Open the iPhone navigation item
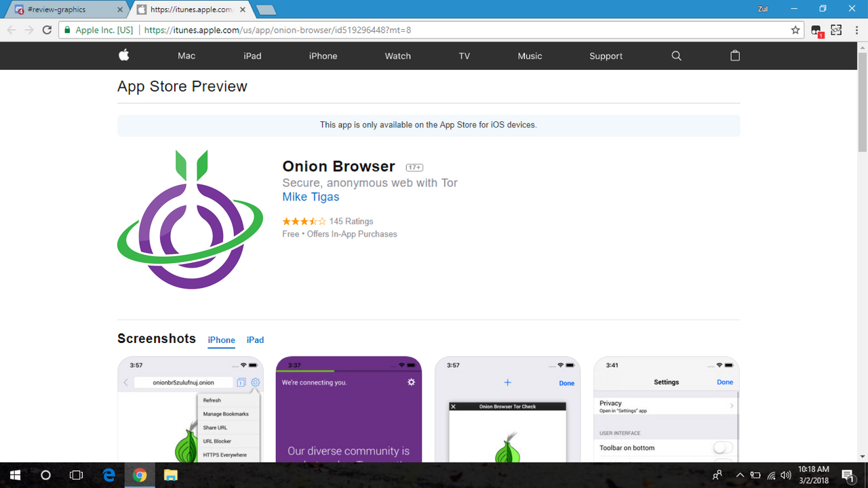Image resolution: width=868 pixels, height=488 pixels. point(323,56)
